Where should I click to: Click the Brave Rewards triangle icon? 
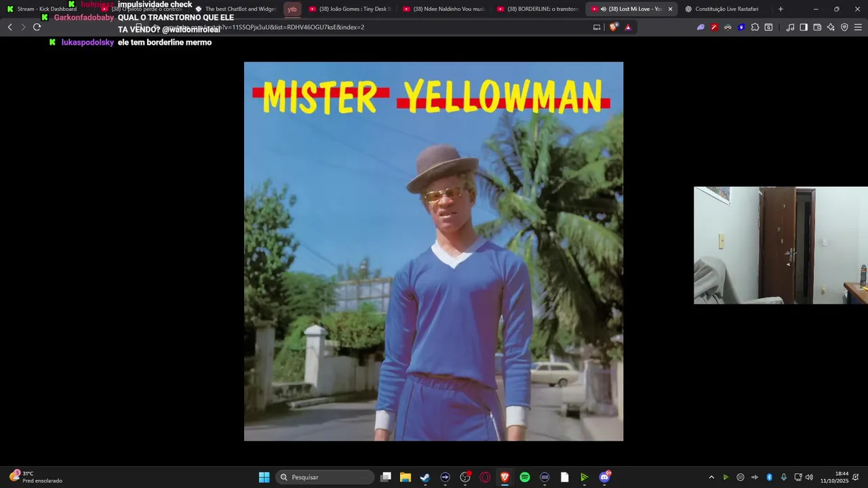628,27
